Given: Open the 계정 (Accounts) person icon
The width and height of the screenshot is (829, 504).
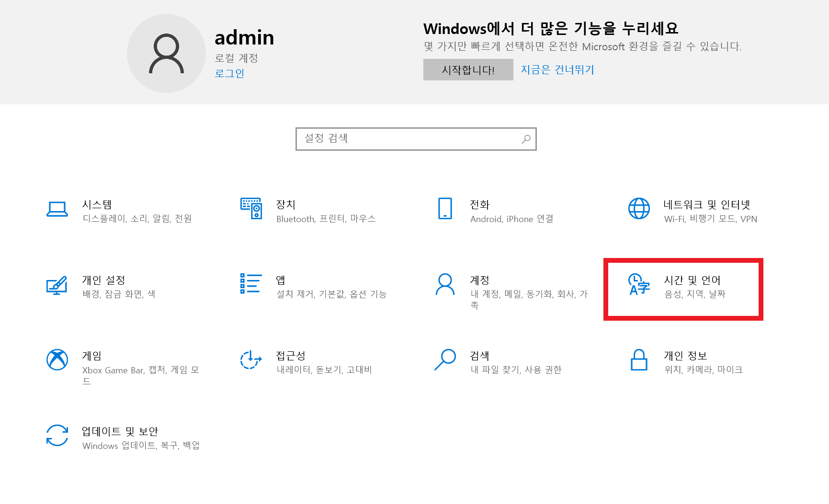Looking at the screenshot, I should point(445,284).
